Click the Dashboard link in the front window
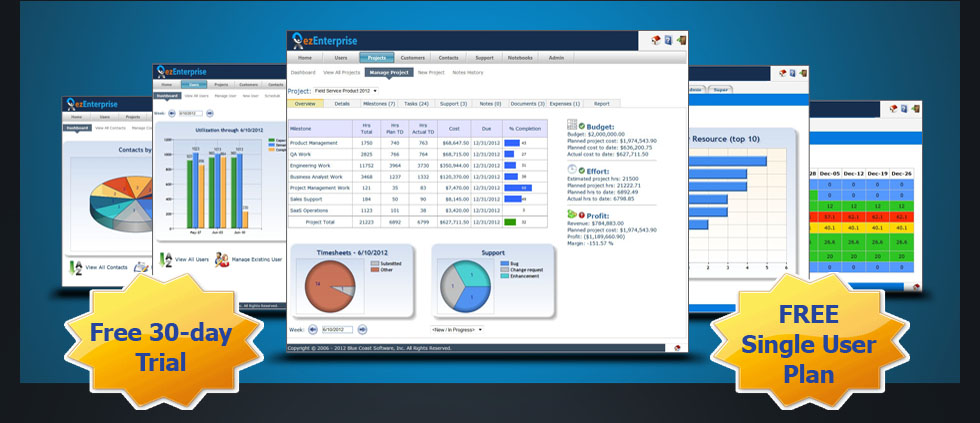This screenshot has height=423, width=980. click(302, 72)
